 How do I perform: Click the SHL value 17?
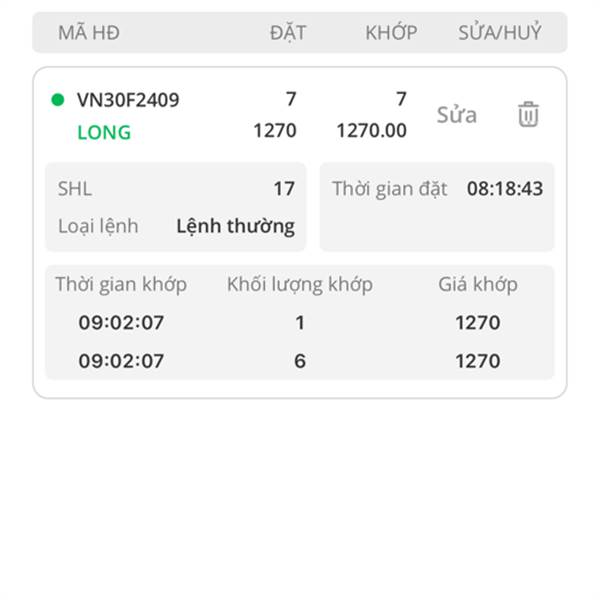click(284, 189)
